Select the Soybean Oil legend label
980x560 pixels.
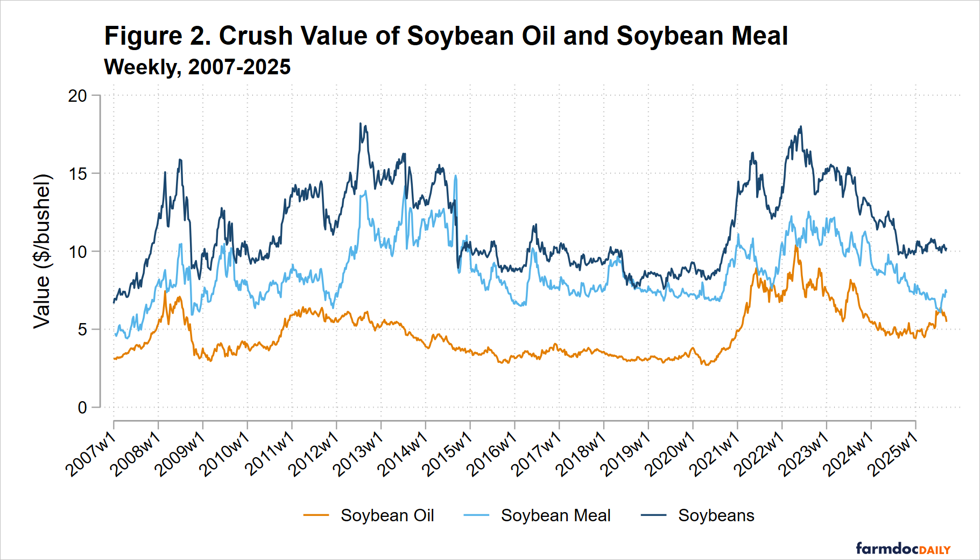click(x=387, y=515)
